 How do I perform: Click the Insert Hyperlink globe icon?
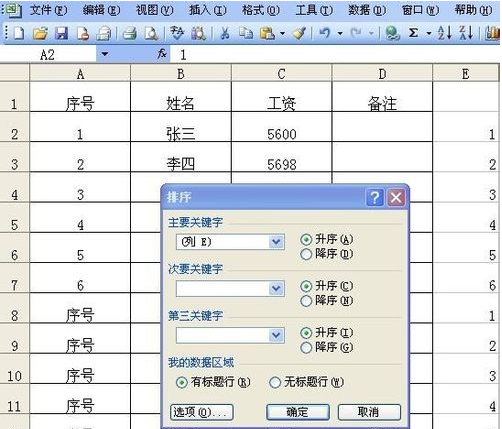click(x=392, y=33)
